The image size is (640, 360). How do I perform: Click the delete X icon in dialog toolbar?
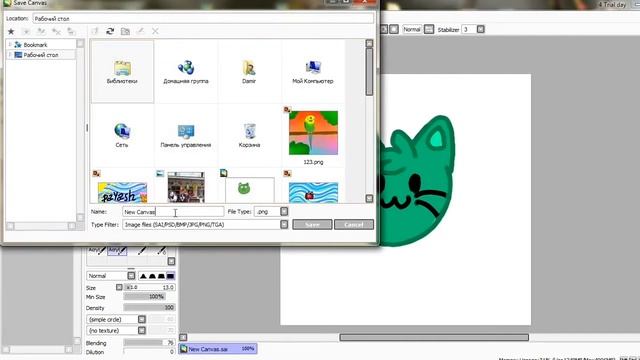click(155, 31)
